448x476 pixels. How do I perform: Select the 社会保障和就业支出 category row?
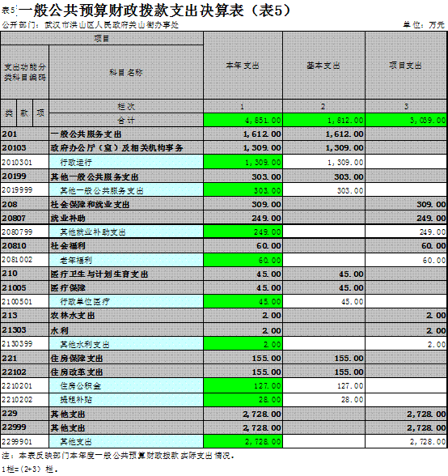(x=223, y=204)
